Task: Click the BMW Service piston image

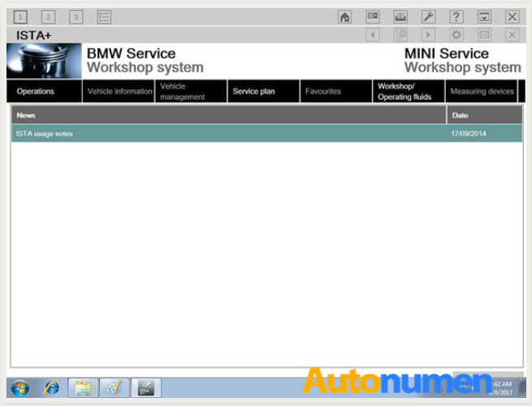Action: pos(44,61)
